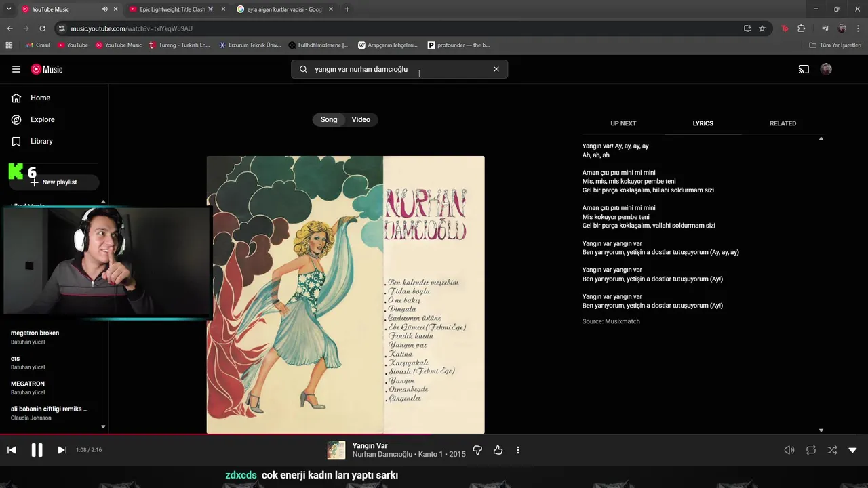Pause the playing song
The width and height of the screenshot is (868, 488).
tap(37, 450)
